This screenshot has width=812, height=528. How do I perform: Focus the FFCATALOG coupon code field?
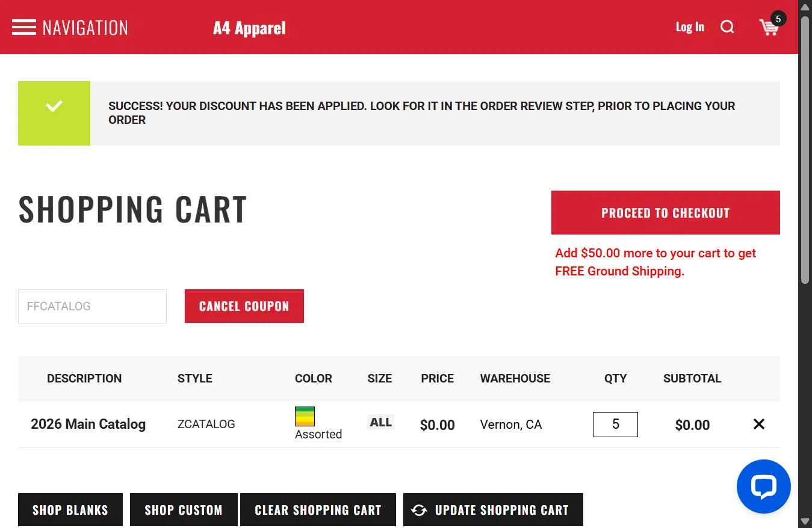tap(92, 306)
